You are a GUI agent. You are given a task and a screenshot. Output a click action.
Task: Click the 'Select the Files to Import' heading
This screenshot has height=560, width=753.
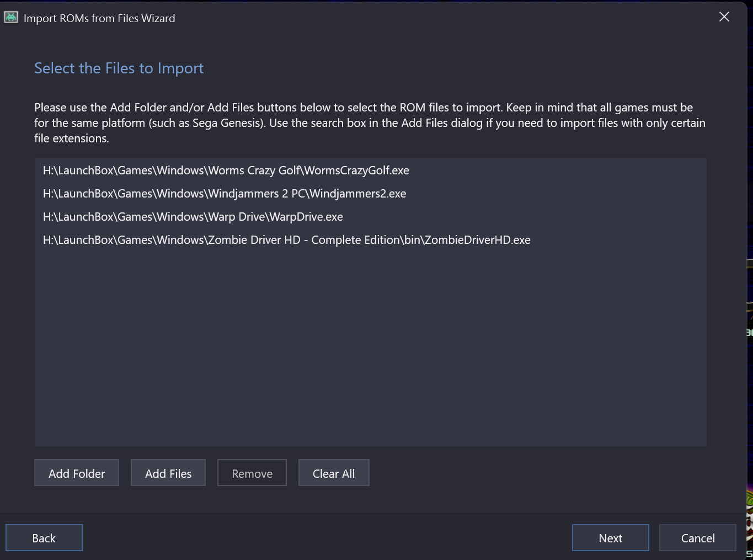pos(119,68)
